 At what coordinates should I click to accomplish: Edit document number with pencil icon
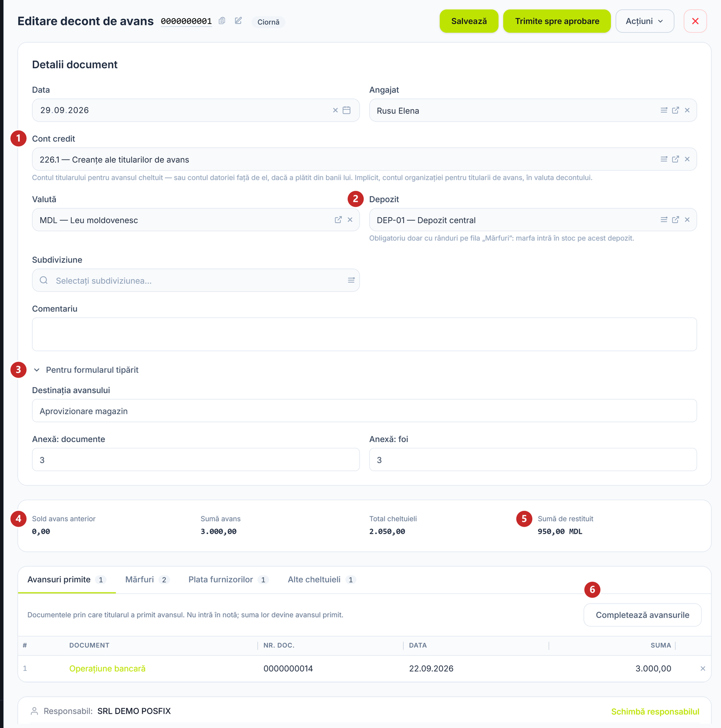(238, 21)
